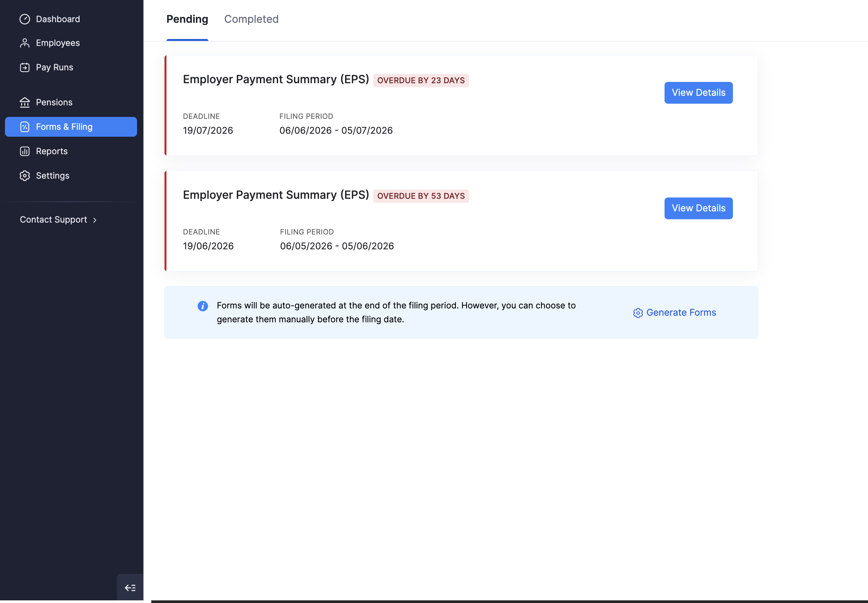Open the Reports label

coord(52,151)
